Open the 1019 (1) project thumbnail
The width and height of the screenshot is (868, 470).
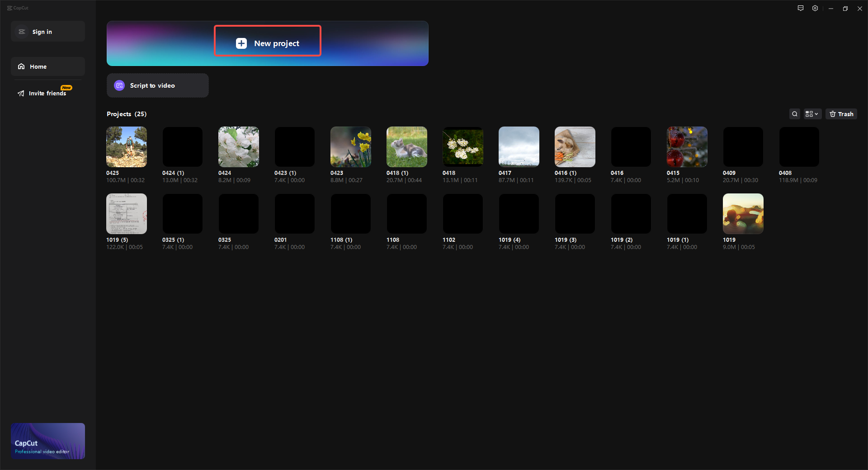[x=687, y=214]
